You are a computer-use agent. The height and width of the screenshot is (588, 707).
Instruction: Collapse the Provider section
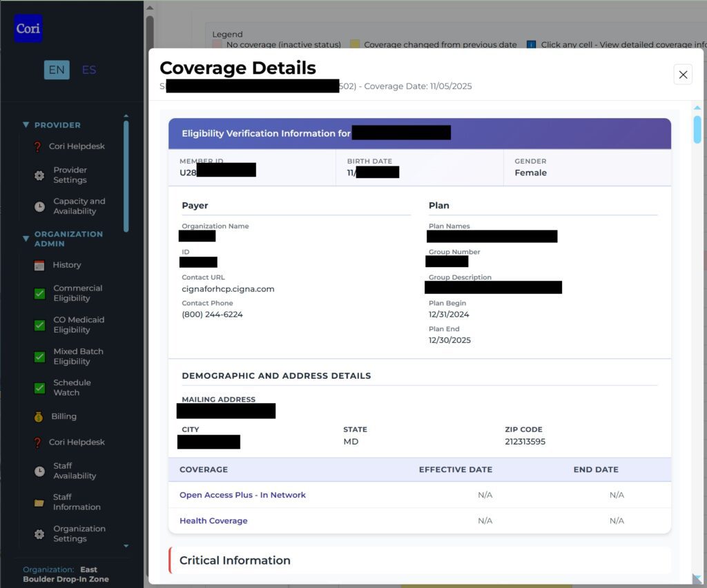26,125
